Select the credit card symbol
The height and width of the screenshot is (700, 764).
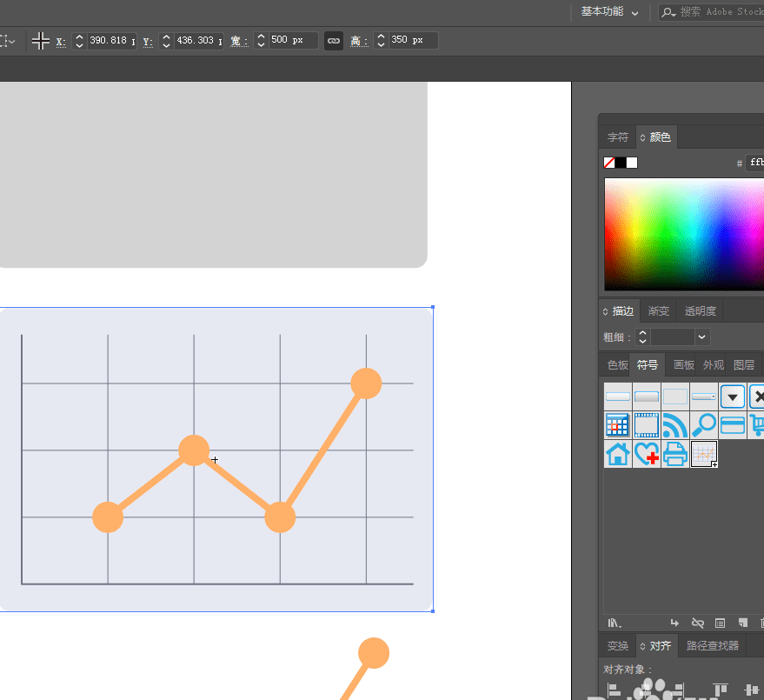pyautogui.click(x=733, y=425)
